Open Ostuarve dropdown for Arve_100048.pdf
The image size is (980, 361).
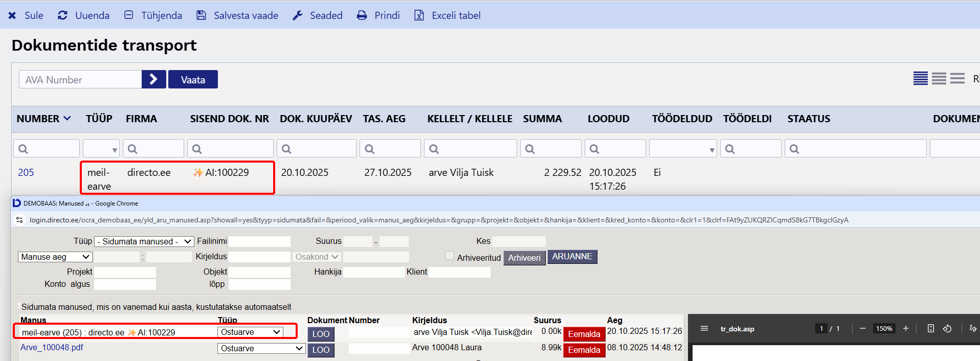coord(261,348)
